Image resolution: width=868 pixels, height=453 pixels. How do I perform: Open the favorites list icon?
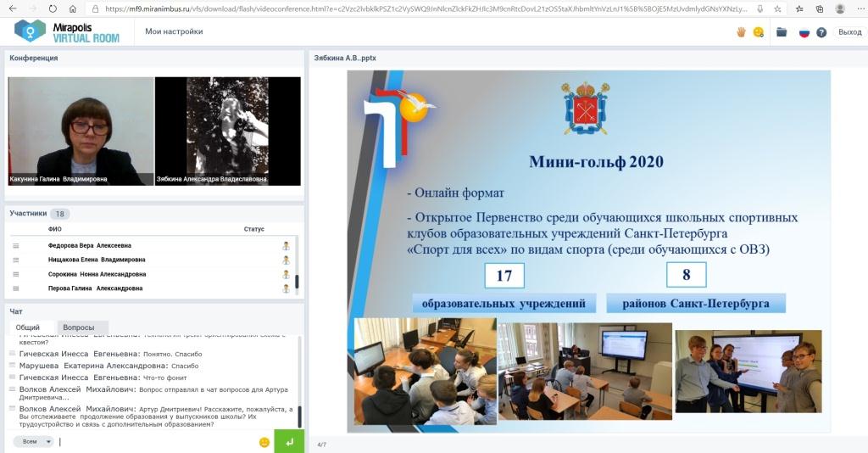pyautogui.click(x=799, y=8)
